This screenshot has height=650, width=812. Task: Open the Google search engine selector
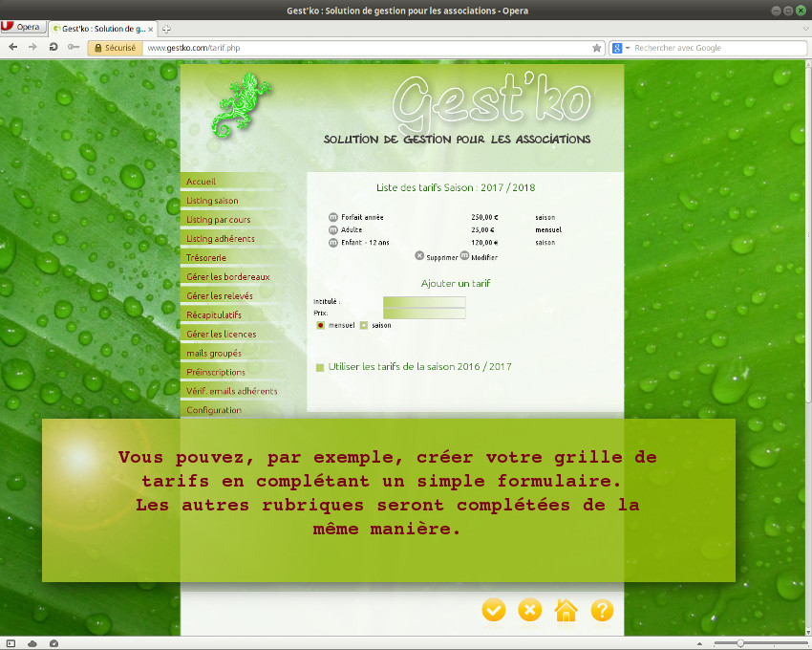[620, 48]
